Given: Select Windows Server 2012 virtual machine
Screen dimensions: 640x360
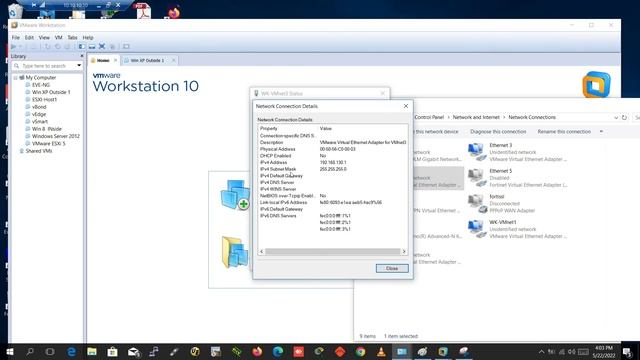Looking at the screenshot, I should coord(56,136).
